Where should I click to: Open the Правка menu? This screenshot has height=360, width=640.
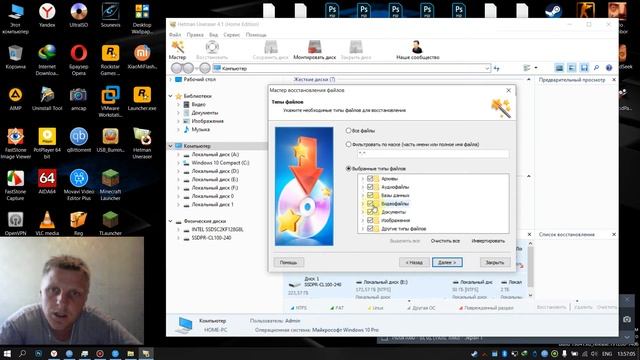(195, 35)
